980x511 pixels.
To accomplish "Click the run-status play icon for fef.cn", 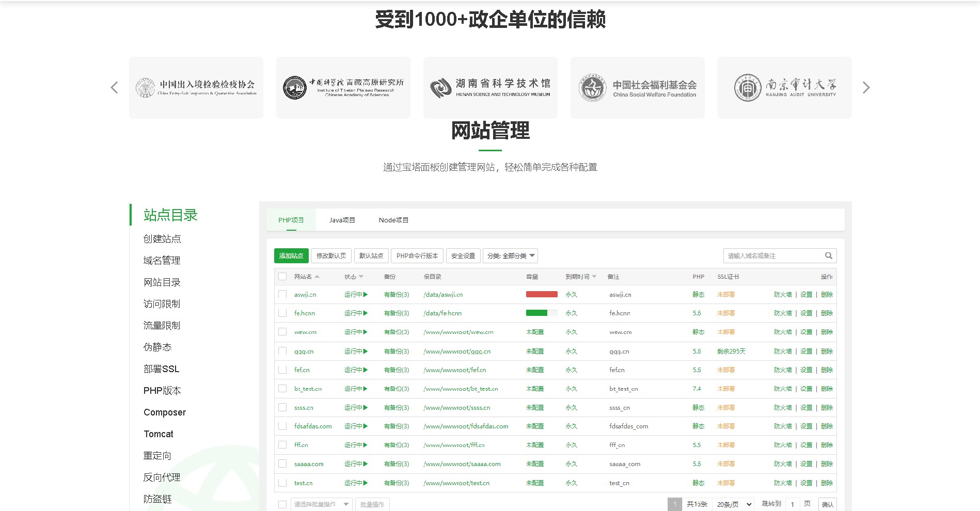I will tap(366, 370).
